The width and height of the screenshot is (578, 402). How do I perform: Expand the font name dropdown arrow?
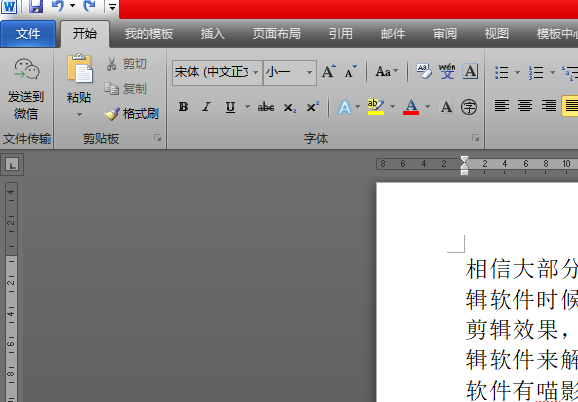[x=255, y=72]
